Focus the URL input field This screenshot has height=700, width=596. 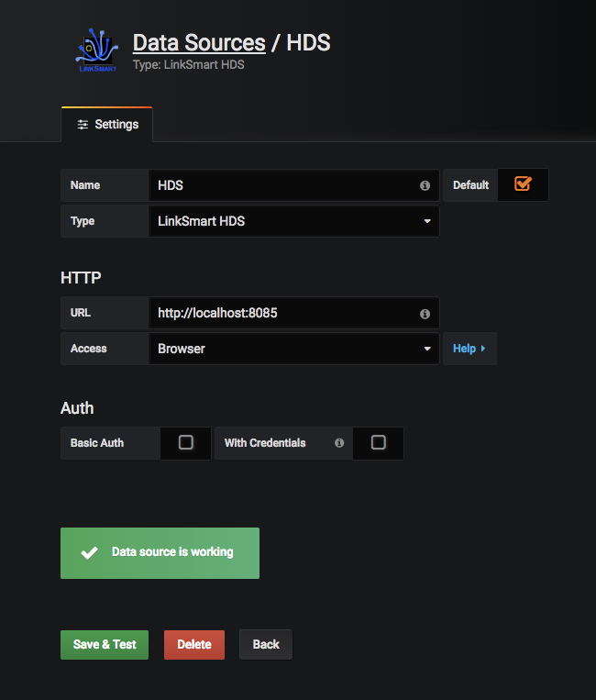pyautogui.click(x=294, y=313)
